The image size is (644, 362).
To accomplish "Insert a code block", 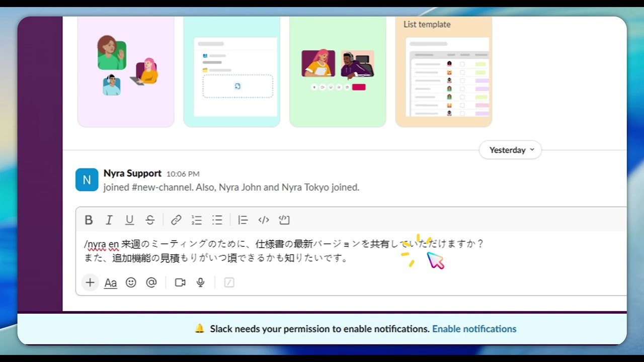I will pos(284,220).
